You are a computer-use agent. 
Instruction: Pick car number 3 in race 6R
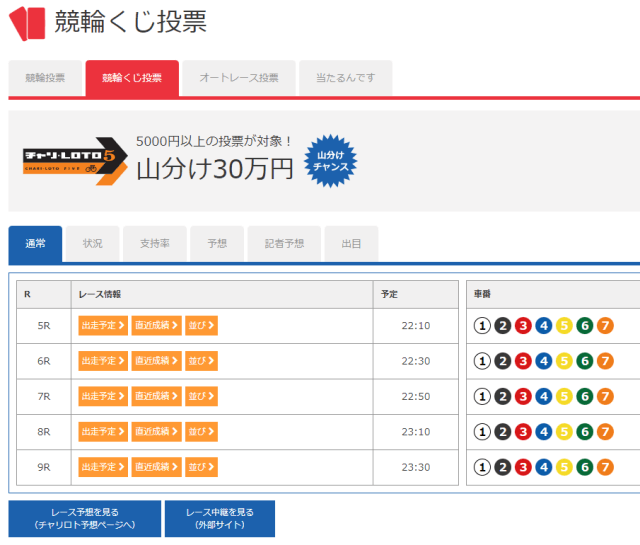523,361
